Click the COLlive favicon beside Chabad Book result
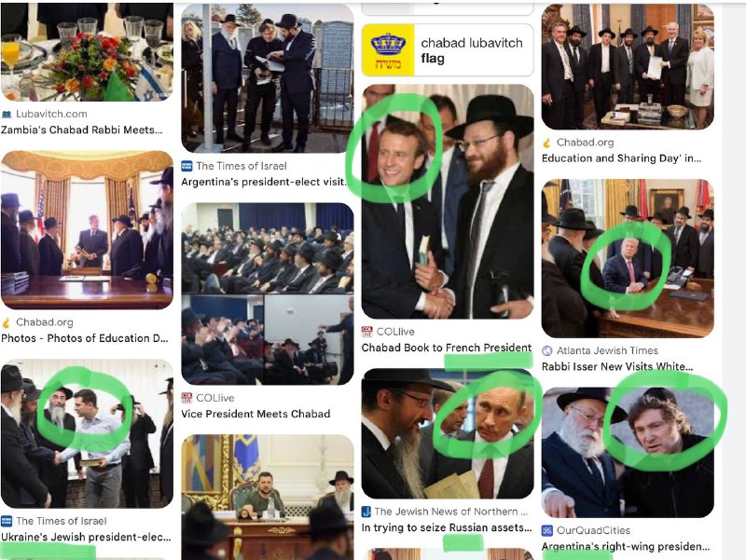Screen dimensions: 746x560 tap(366, 332)
